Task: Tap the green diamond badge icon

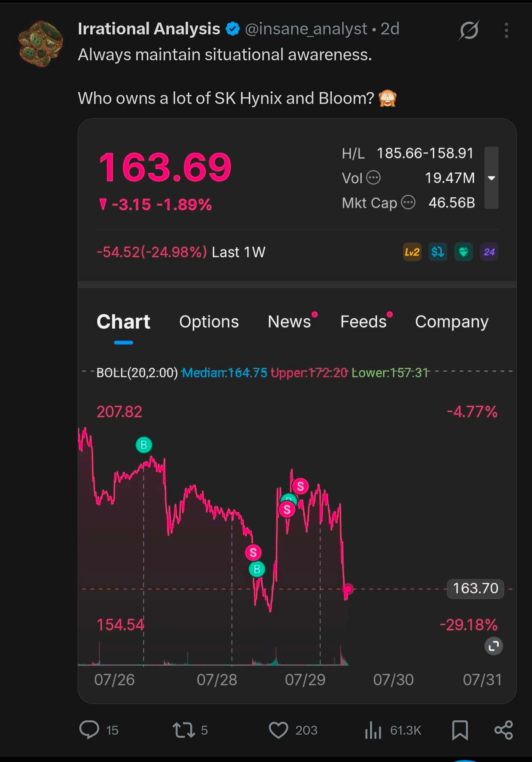Action: coord(463,252)
